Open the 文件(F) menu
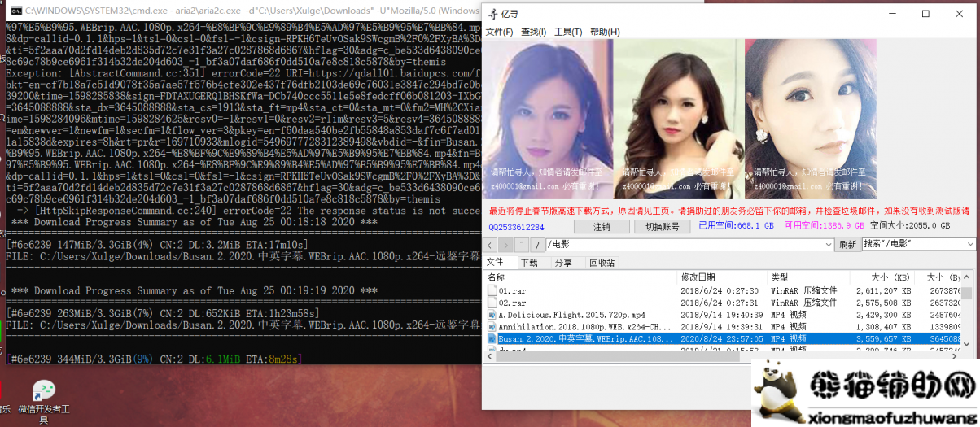Screen dimensions: 980x427 (x=499, y=33)
